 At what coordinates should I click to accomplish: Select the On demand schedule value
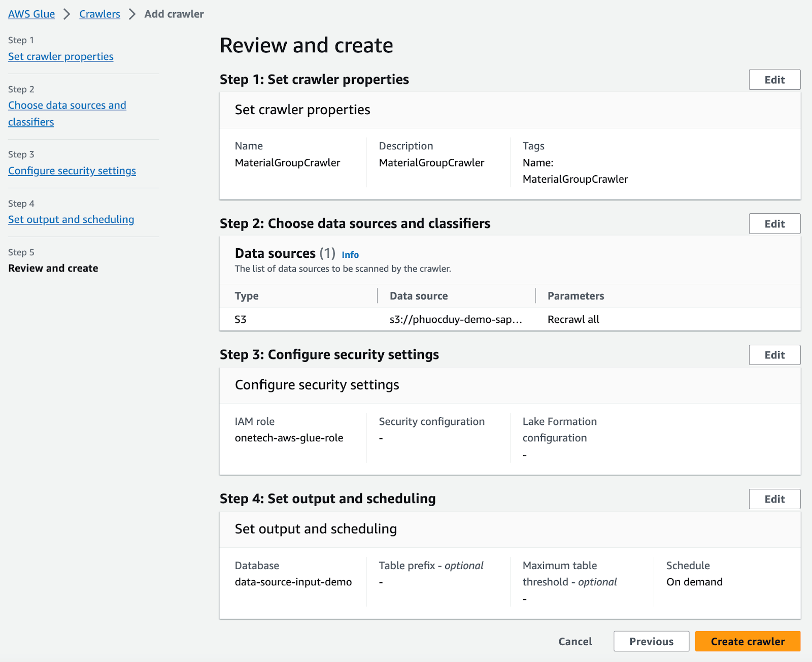click(x=694, y=582)
